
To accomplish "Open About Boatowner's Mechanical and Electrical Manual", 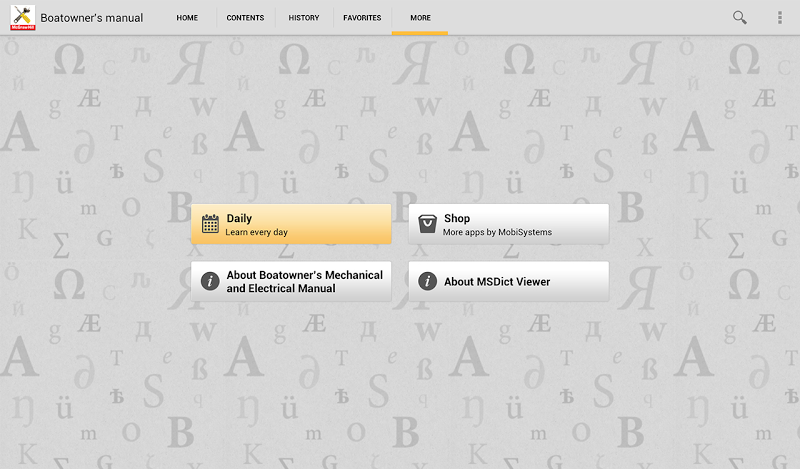I will pos(304,282).
